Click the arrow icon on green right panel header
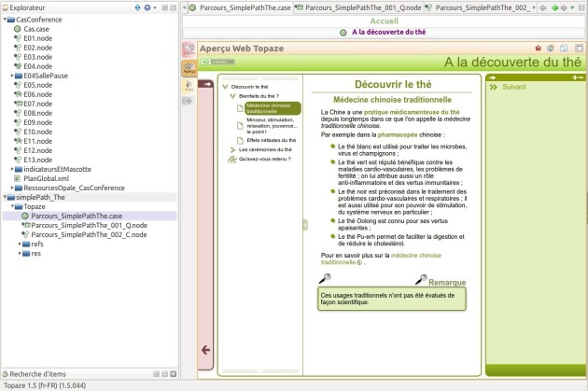This screenshot has height=391, width=588. [x=493, y=77]
